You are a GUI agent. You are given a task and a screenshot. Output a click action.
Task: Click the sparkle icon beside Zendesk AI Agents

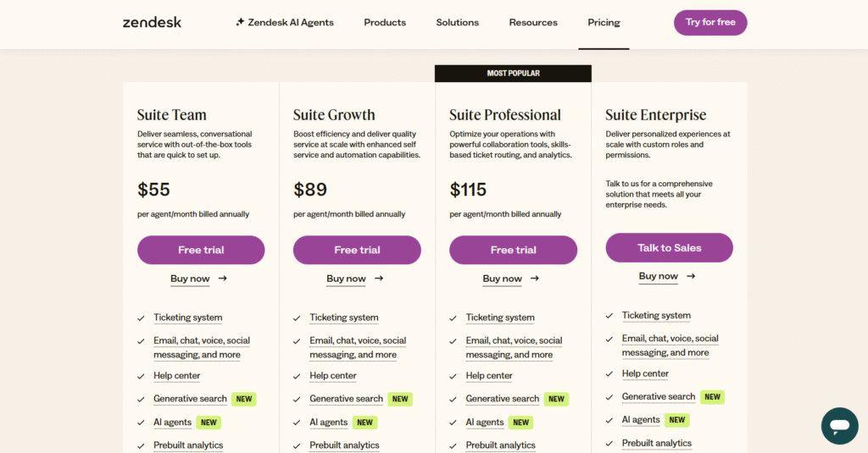(x=240, y=22)
